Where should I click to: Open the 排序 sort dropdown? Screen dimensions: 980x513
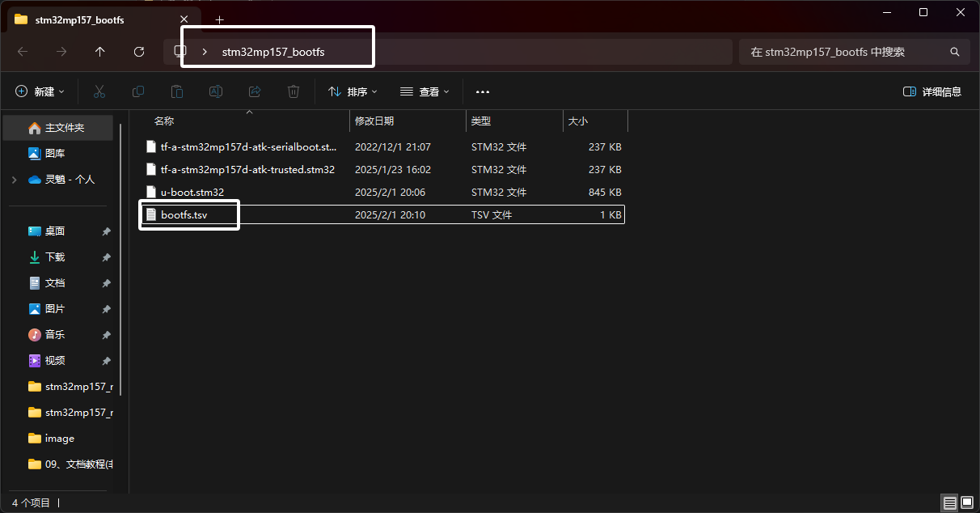coord(353,91)
